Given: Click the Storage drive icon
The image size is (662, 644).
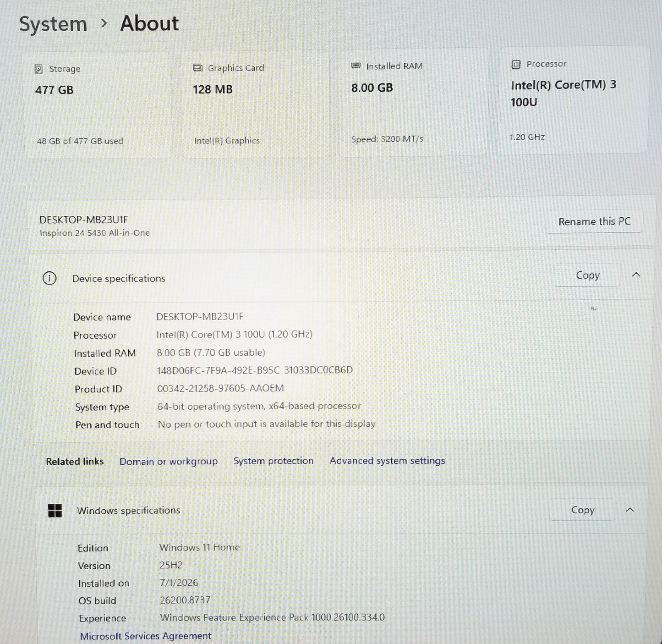Looking at the screenshot, I should [39, 69].
